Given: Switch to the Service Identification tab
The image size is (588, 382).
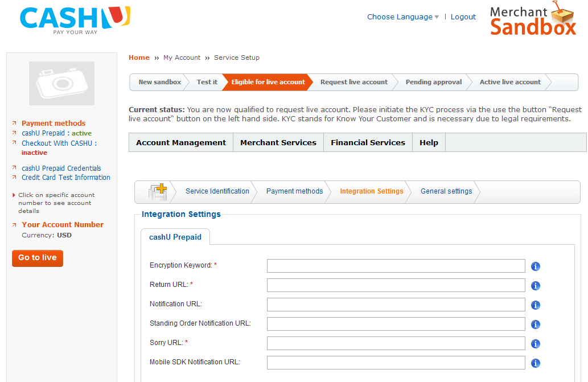Looking at the screenshot, I should (x=217, y=191).
